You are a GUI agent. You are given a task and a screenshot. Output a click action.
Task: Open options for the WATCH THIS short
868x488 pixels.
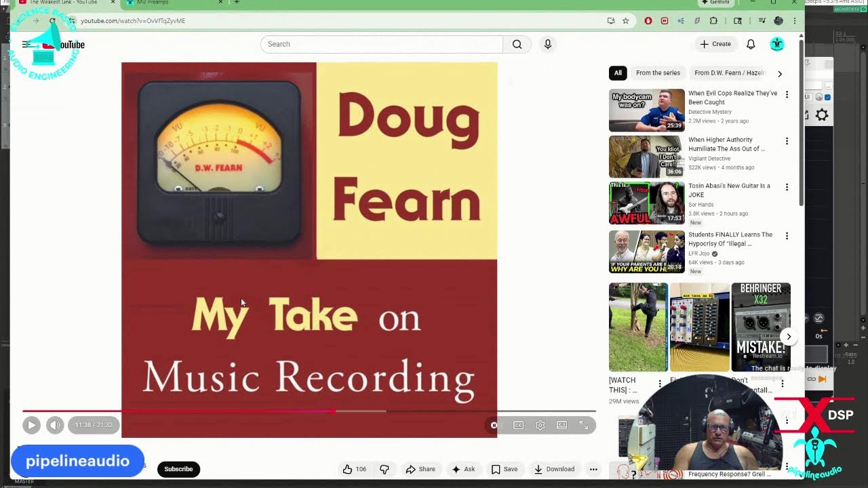(660, 384)
